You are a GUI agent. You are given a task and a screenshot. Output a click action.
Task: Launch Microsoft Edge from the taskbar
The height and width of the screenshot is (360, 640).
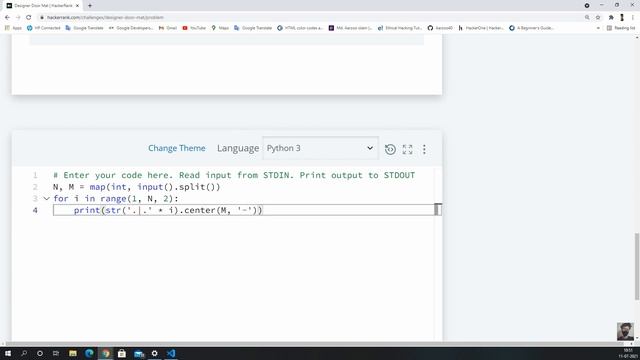89,353
